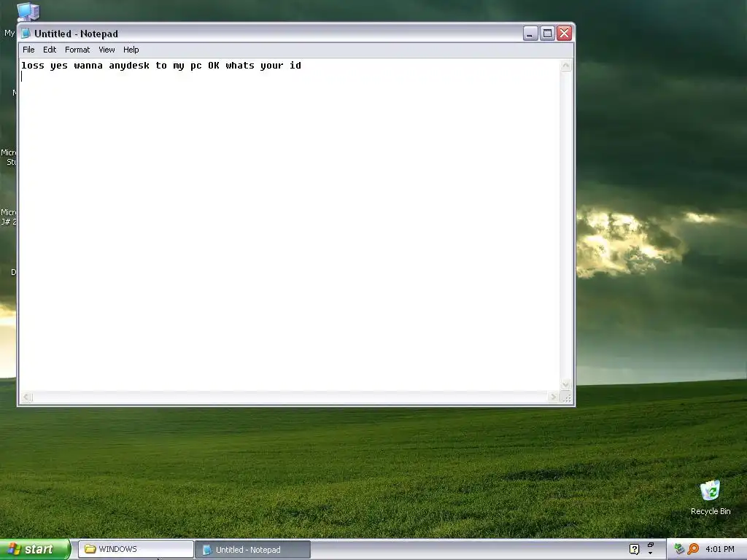747x560 pixels.
Task: Click the language bar help question icon
Action: coord(634,550)
